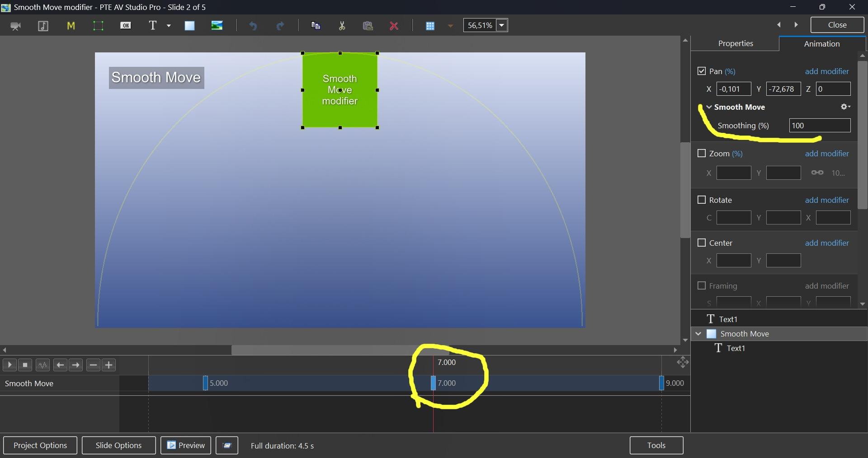Enable the Rotate checkbox

(x=702, y=200)
